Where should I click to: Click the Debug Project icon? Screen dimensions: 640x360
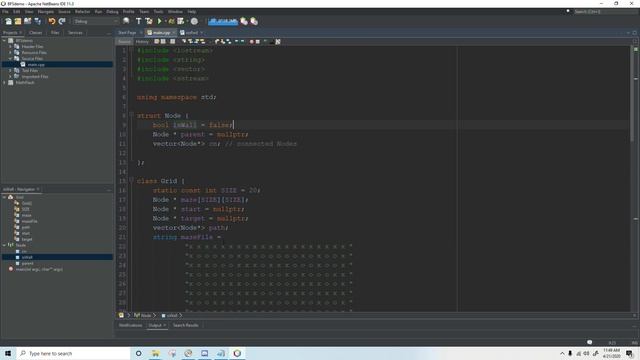[171, 21]
